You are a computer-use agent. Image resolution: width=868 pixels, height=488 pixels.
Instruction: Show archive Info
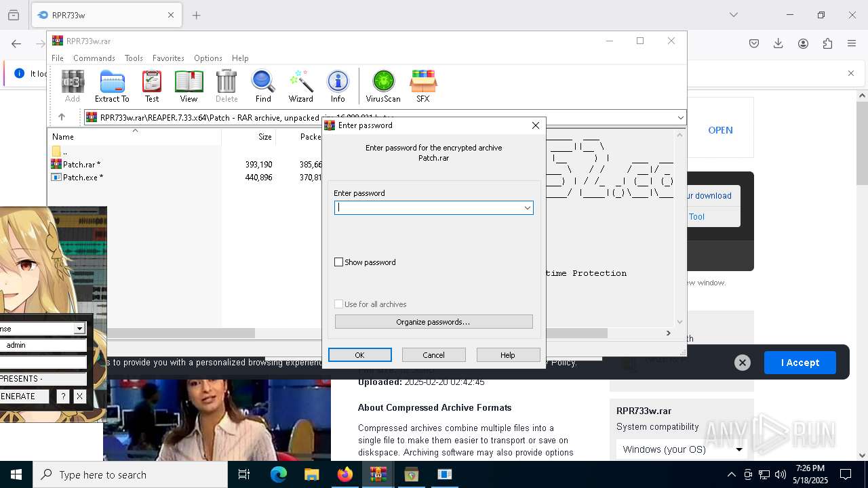tap(338, 86)
